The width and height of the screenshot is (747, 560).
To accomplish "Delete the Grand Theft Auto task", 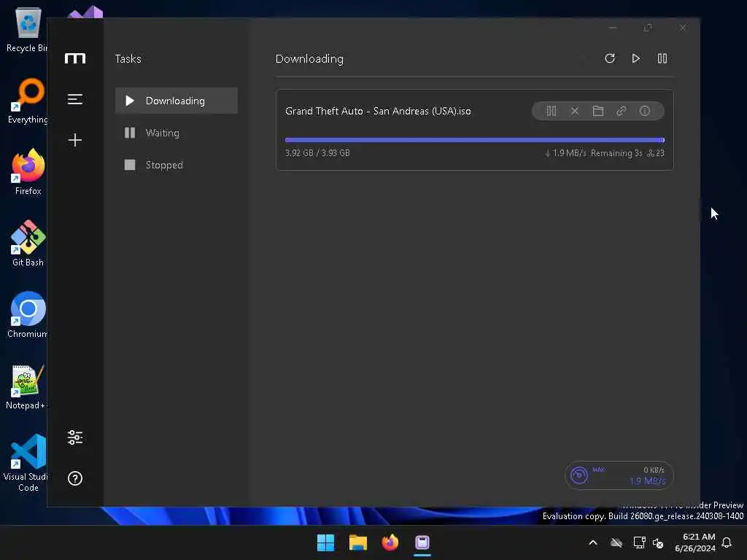I will click(x=575, y=111).
